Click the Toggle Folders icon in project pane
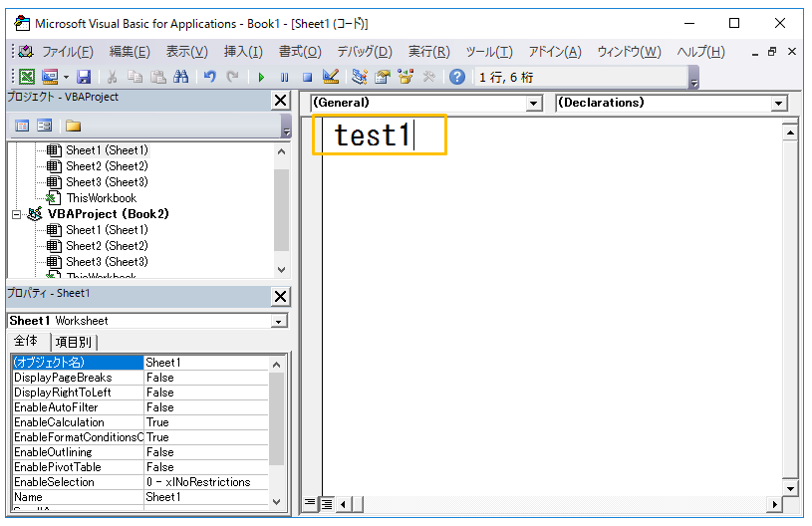The image size is (812, 526). (x=73, y=126)
